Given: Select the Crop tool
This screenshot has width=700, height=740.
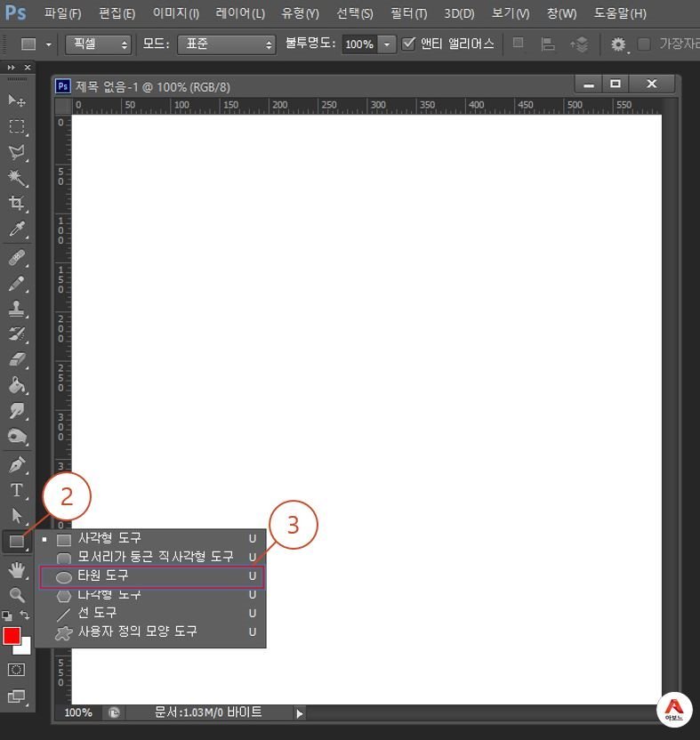Looking at the screenshot, I should [17, 203].
